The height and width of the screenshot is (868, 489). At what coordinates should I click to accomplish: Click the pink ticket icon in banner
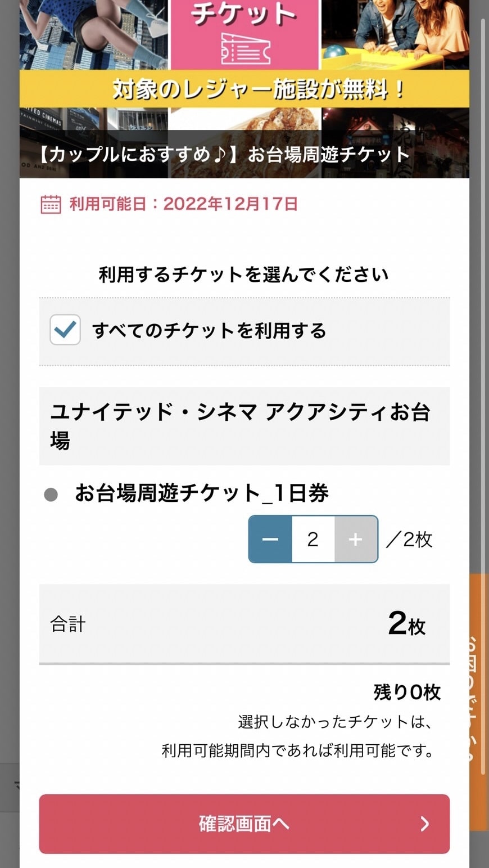pyautogui.click(x=246, y=50)
